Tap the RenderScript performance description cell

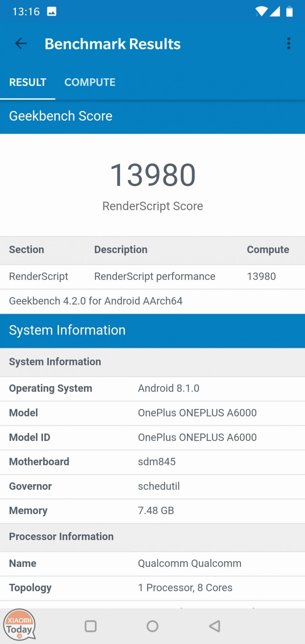pos(155,277)
